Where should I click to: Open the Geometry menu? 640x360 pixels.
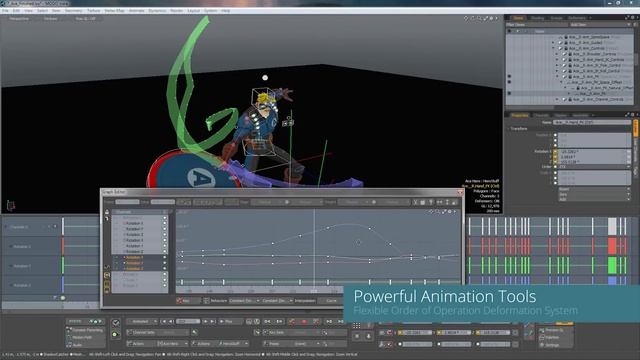(x=73, y=11)
